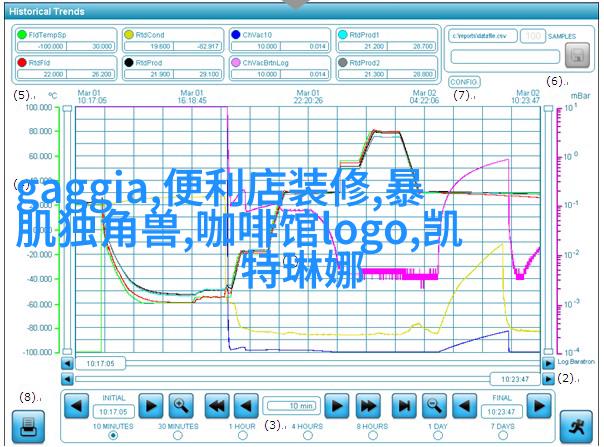604x447 pixels.
Task: Click right arrow of the 10:17:05 scrollbar
Action: pyautogui.click(x=548, y=363)
